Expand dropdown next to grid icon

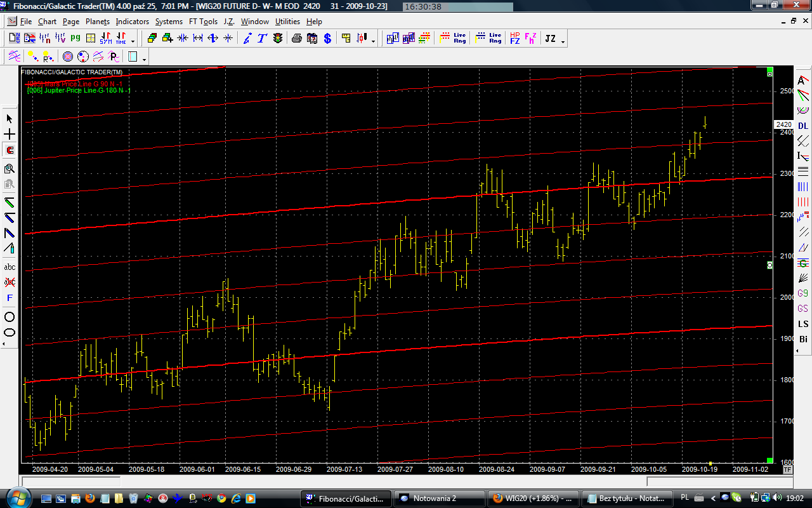click(x=145, y=59)
